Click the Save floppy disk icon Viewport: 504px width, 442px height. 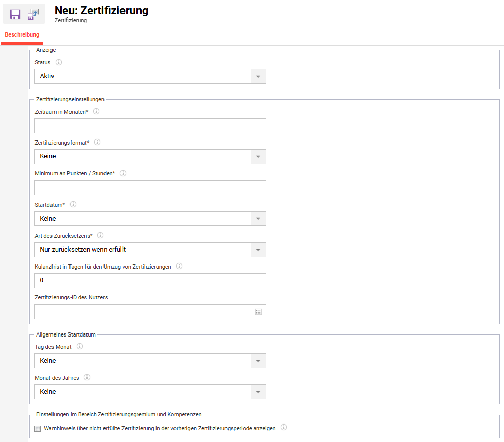pos(15,14)
